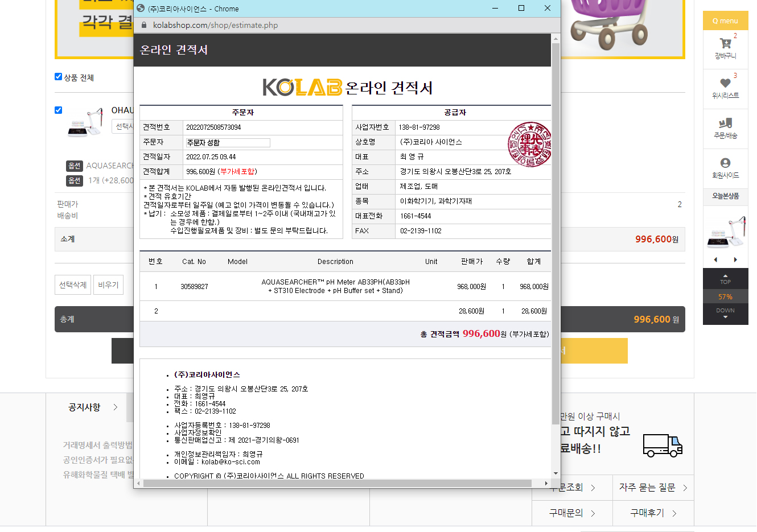Click the 통신판매업신고 registration line
Viewport: 757px width, 532px height.
pyautogui.click(x=237, y=440)
